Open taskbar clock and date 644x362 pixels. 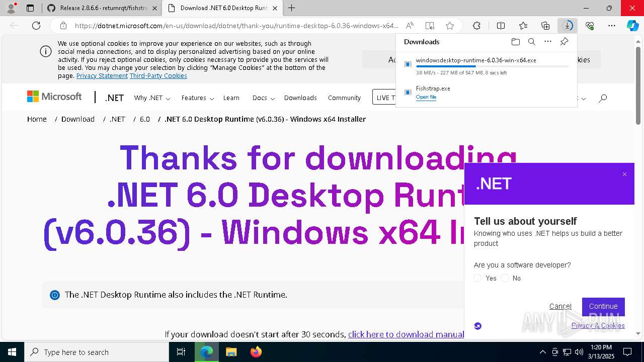(x=601, y=352)
